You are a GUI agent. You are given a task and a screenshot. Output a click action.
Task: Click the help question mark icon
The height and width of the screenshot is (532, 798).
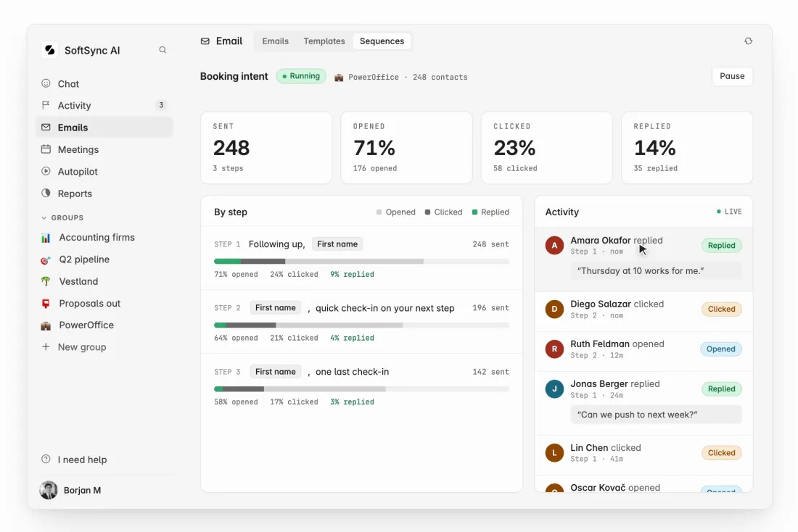point(46,460)
